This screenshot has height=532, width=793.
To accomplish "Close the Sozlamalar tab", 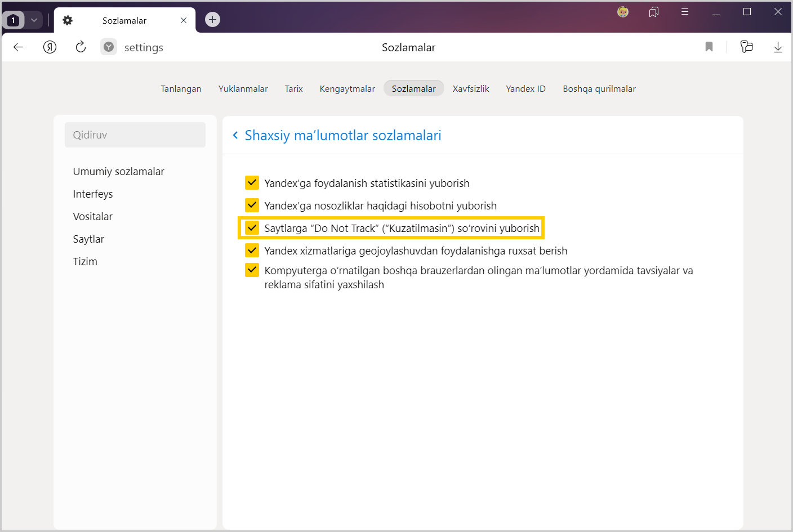I will 184,20.
